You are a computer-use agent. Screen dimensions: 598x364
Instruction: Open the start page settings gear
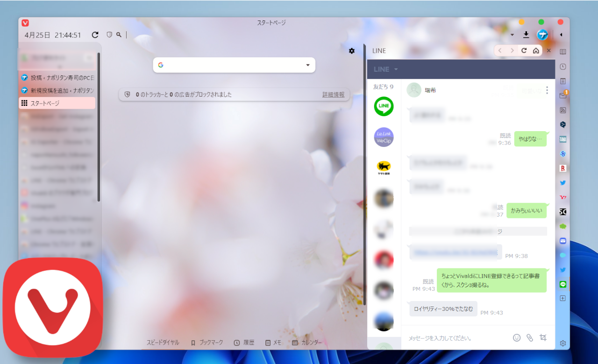(x=352, y=51)
